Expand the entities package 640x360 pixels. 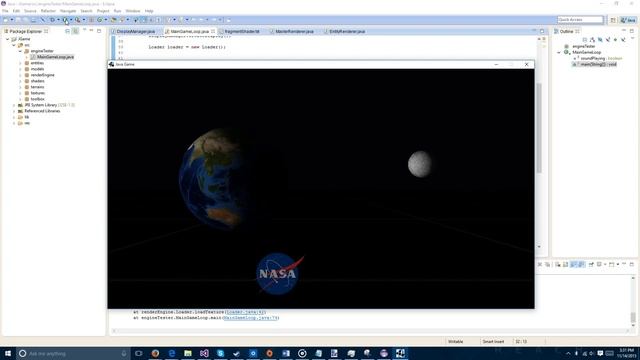click(x=20, y=63)
